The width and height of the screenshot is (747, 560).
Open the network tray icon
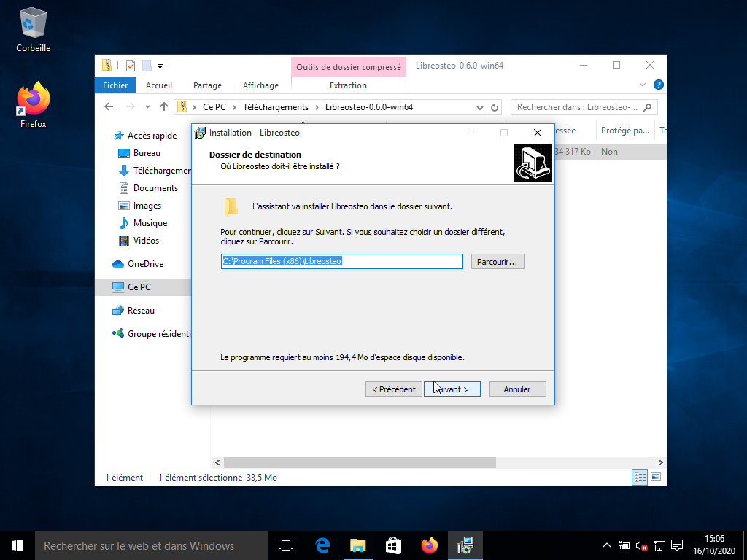(x=659, y=545)
